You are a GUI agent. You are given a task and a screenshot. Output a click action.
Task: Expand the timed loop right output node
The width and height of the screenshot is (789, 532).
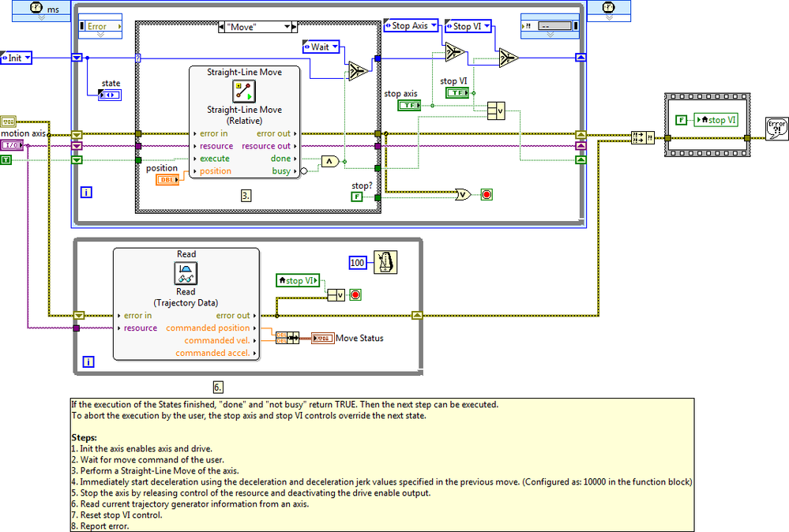pyautogui.click(x=550, y=35)
